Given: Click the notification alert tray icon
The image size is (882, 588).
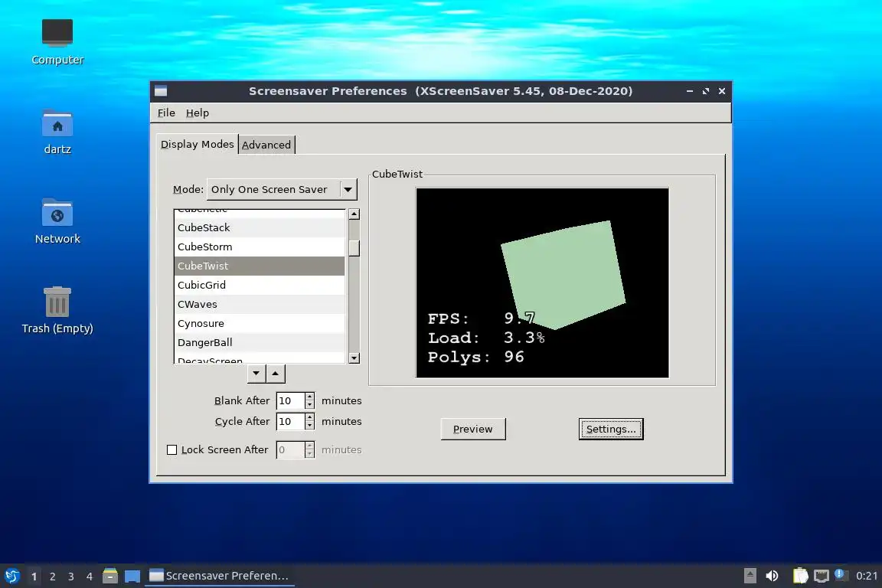Looking at the screenshot, I should click(x=840, y=574).
